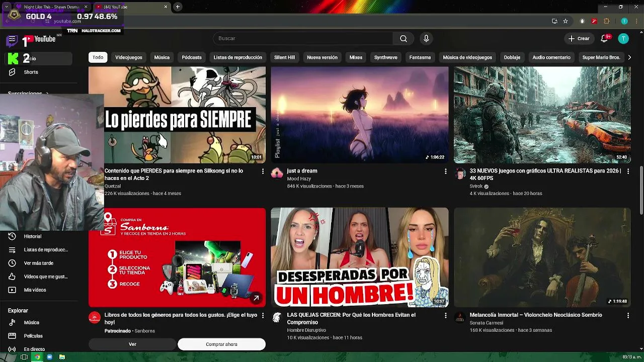This screenshot has width=644, height=362.
Task: Click into the Buscar search field
Action: 302,39
